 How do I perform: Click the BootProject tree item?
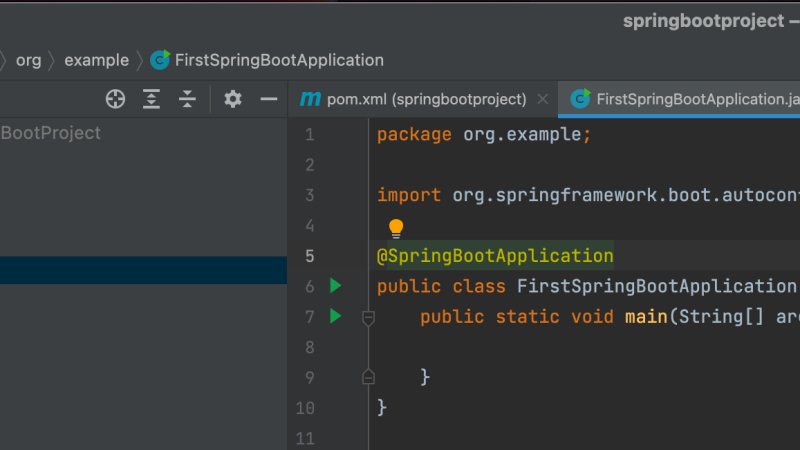coord(51,133)
